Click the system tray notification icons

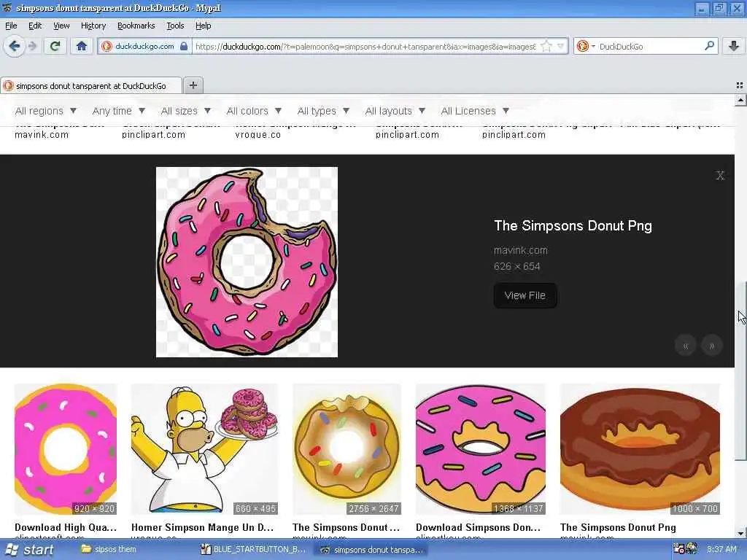[686, 549]
